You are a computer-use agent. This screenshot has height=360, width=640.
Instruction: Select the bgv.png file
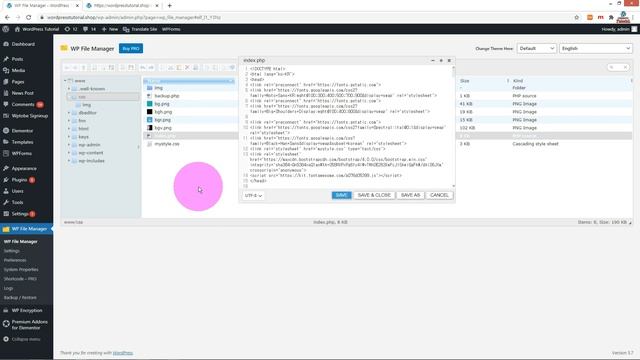click(x=163, y=128)
